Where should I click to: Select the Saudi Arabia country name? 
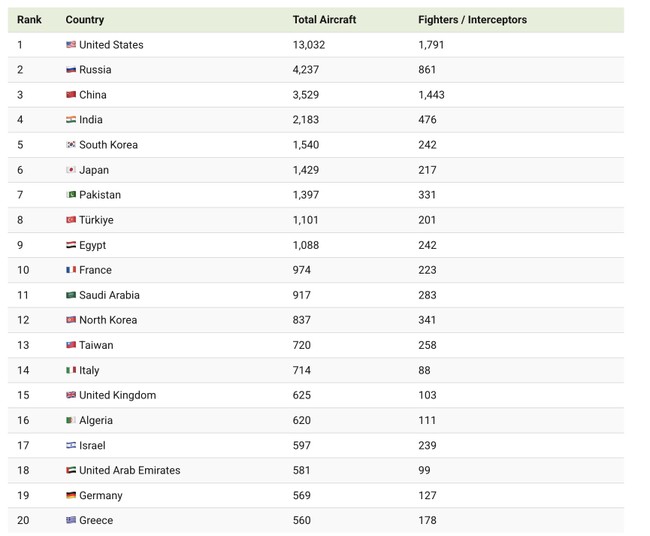click(109, 295)
